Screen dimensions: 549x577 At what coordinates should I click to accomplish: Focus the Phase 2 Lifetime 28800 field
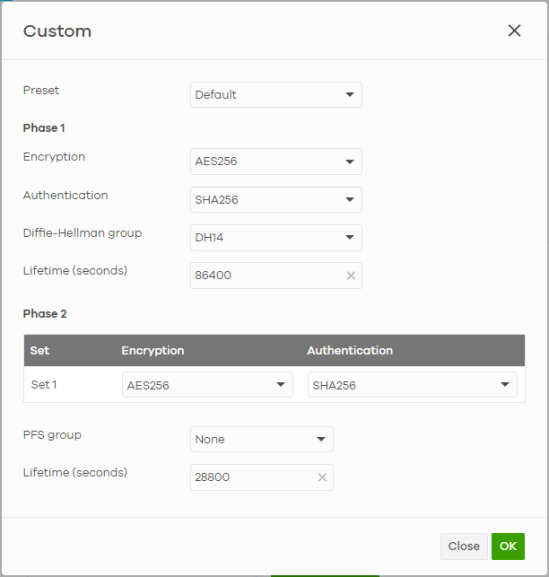pyautogui.click(x=262, y=477)
